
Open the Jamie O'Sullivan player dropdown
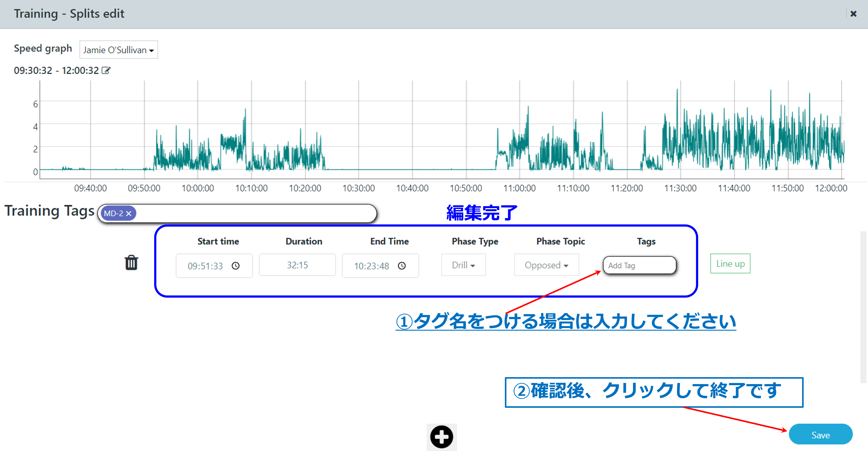[x=119, y=50]
